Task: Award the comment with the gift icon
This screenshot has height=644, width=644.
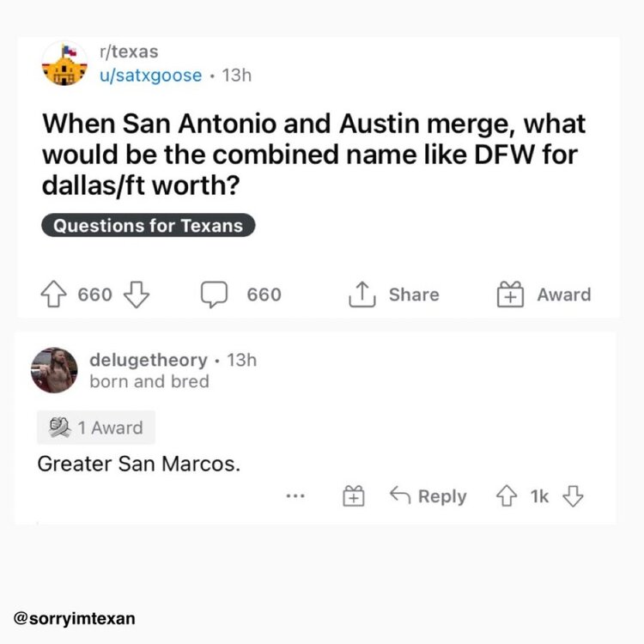Action: (x=354, y=496)
